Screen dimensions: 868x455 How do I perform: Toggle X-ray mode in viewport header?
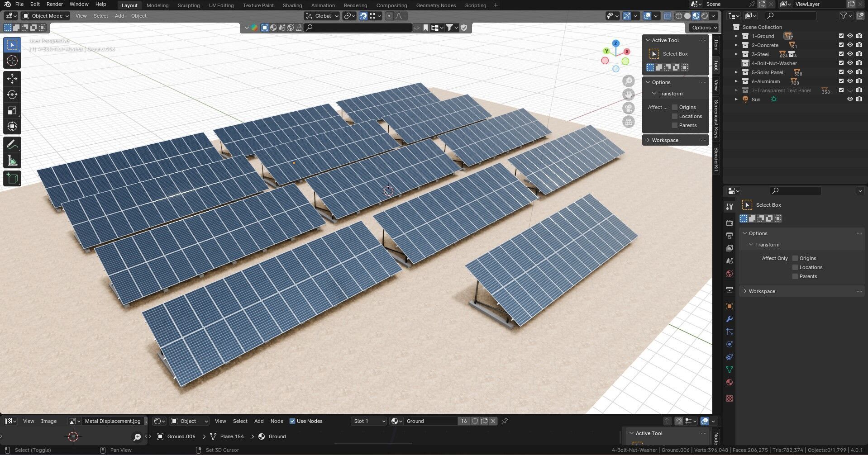(x=668, y=16)
